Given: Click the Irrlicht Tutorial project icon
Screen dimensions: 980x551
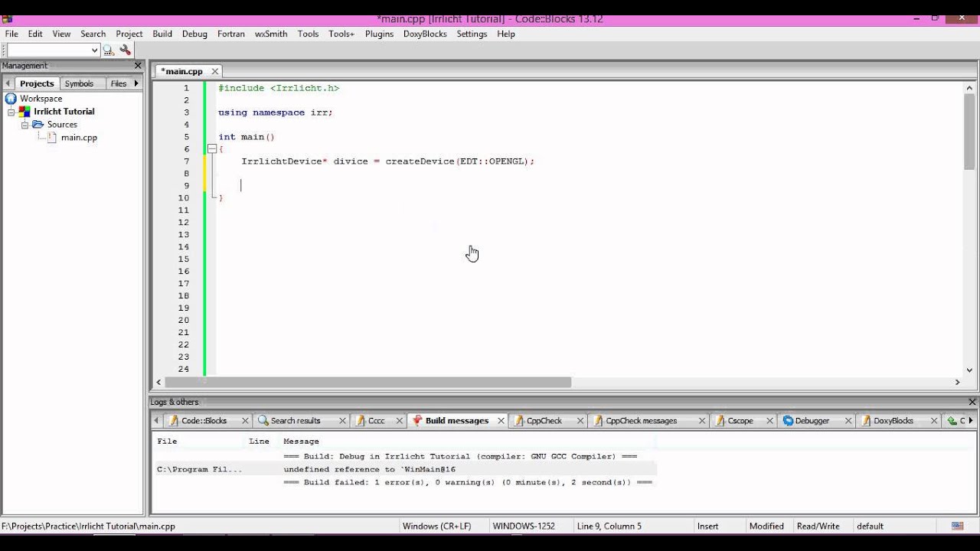Looking at the screenshot, I should tap(24, 112).
